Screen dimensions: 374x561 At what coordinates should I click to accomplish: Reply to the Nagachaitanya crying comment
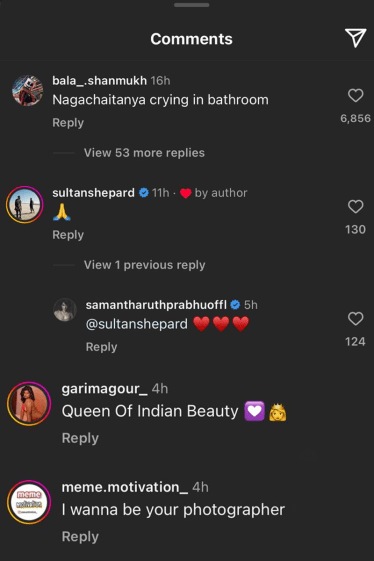[x=68, y=122]
